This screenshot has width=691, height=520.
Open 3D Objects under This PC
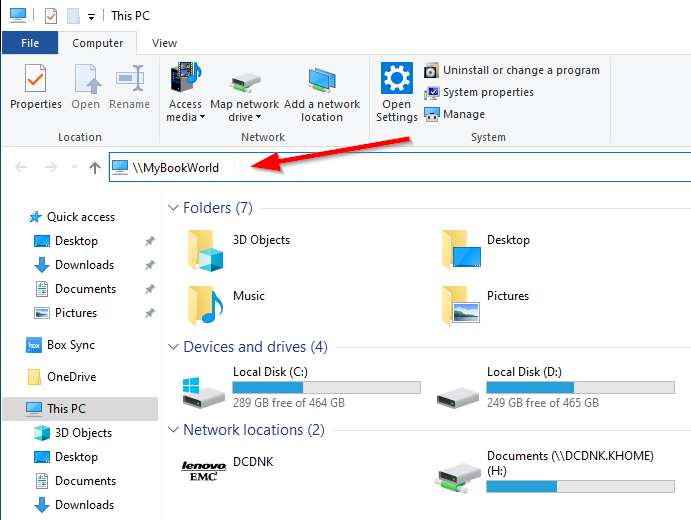[73, 433]
